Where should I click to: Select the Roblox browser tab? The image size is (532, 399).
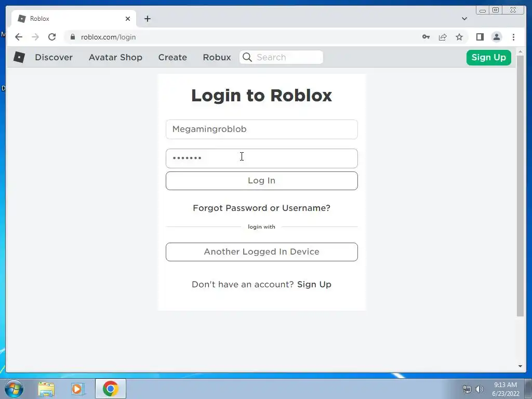[73, 19]
